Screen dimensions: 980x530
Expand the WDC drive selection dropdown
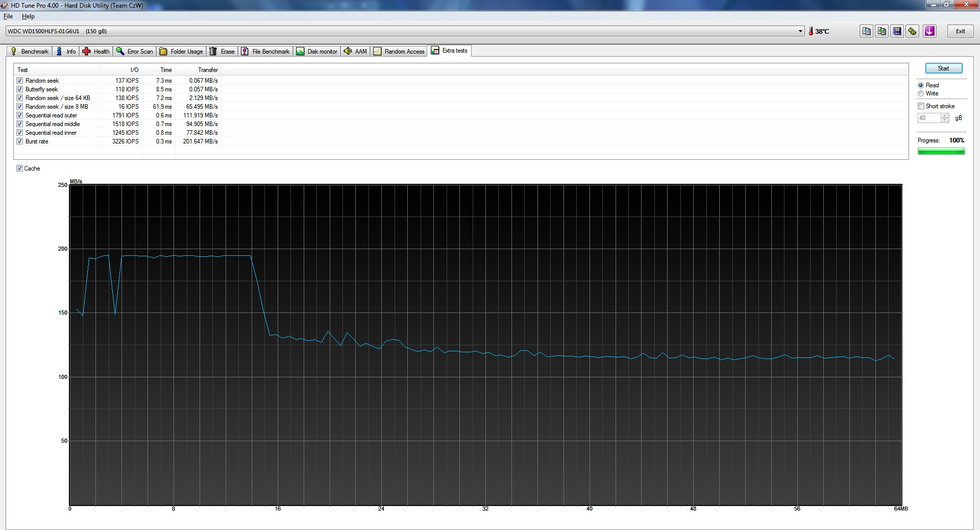click(x=800, y=31)
